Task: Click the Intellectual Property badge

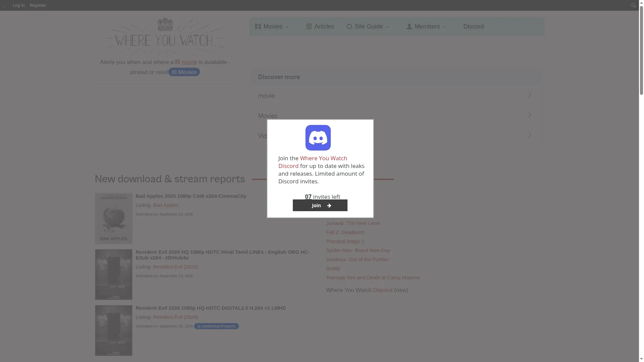Action: [x=216, y=326]
